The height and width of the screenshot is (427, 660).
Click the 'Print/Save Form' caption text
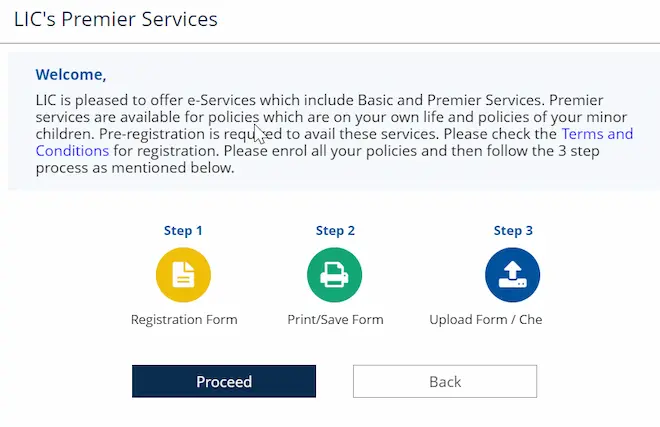335,320
